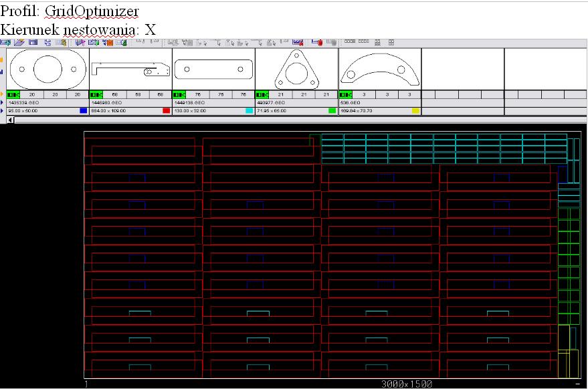The width and height of the screenshot is (588, 389).
Task: Select the triangular three-hole flange preview
Action: (x=296, y=69)
